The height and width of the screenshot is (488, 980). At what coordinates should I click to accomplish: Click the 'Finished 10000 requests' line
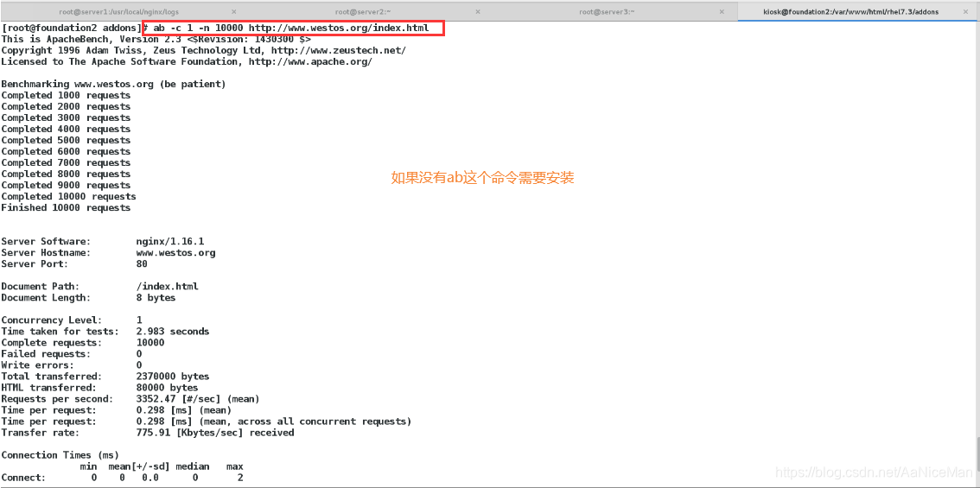66,208
